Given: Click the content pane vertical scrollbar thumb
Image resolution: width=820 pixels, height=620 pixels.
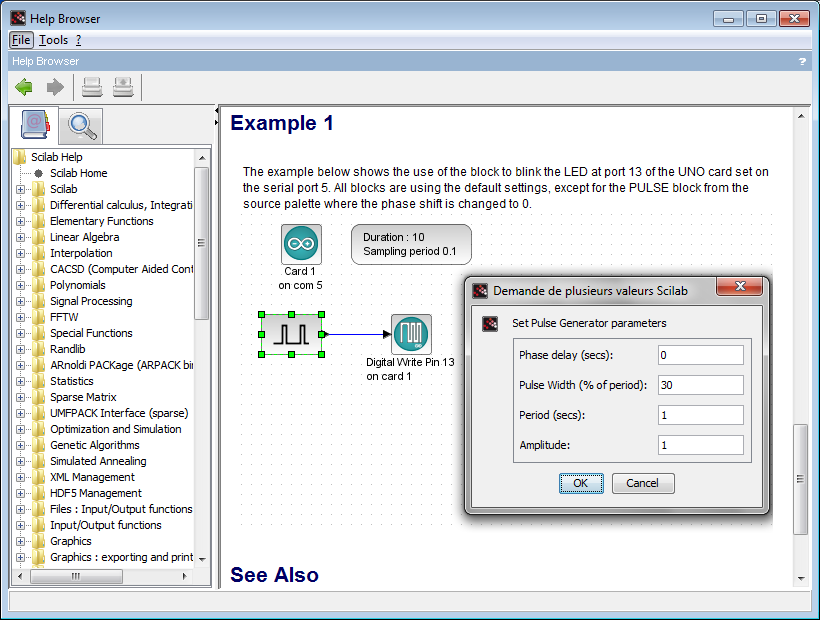Looking at the screenshot, I should pyautogui.click(x=800, y=479).
